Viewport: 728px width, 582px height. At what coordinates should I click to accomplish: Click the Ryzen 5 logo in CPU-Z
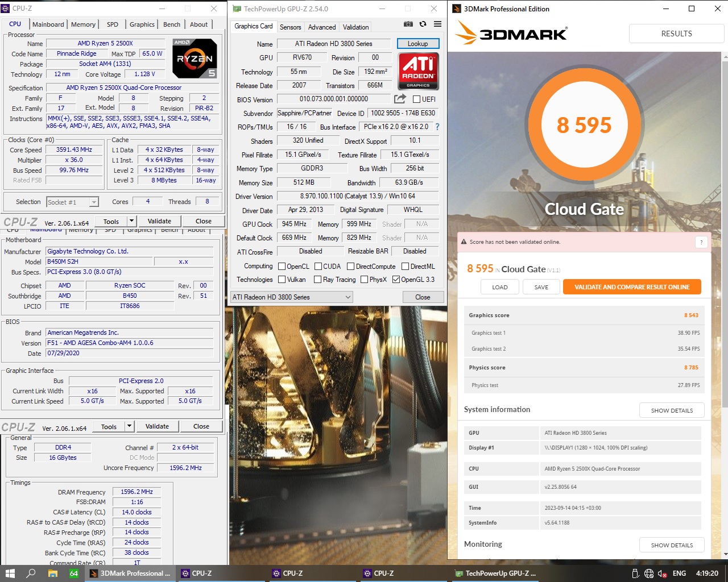[x=195, y=59]
